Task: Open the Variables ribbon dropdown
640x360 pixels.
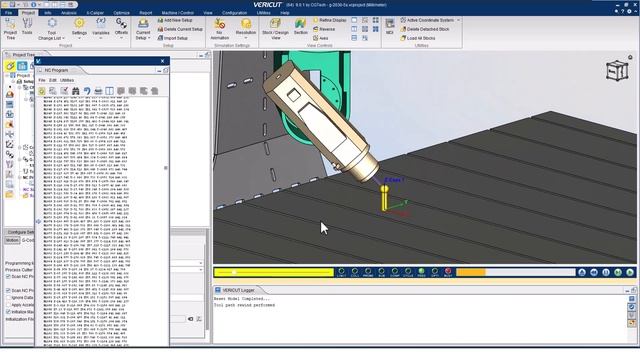Action: [101, 29]
